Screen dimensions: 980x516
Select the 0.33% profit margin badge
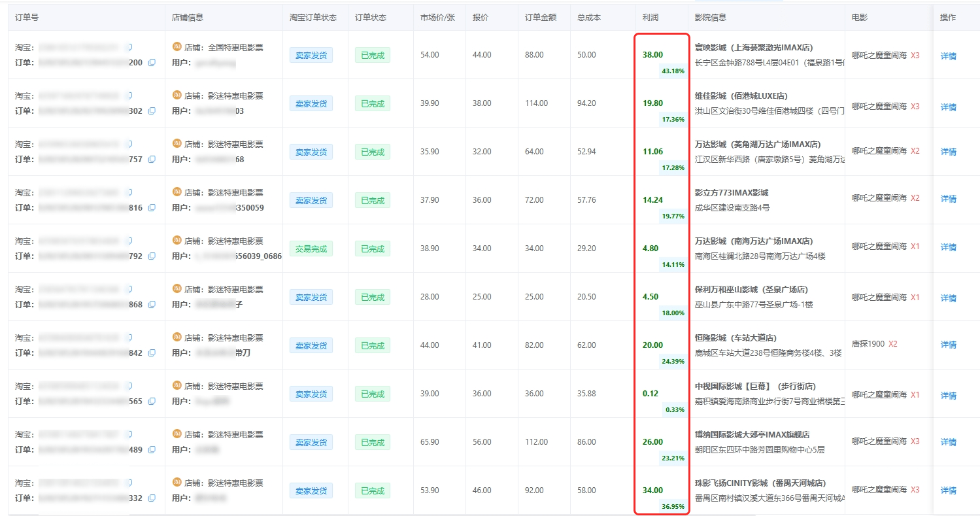(x=675, y=410)
